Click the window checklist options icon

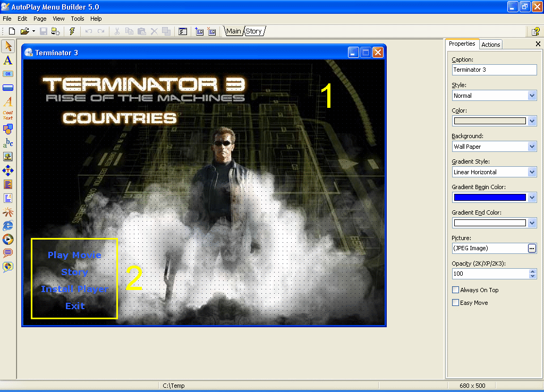183,31
